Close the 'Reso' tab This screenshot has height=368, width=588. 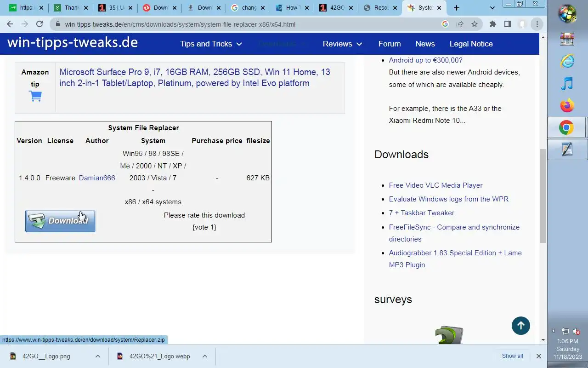tap(395, 8)
